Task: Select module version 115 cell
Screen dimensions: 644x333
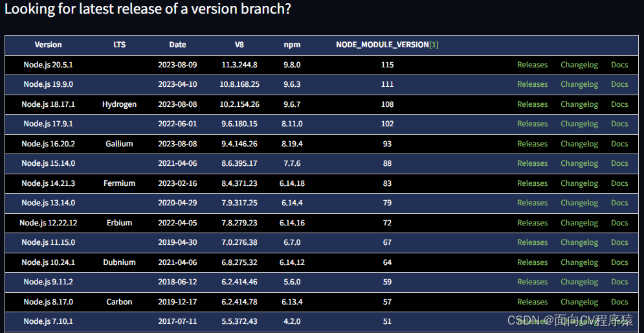Action: 387,65
